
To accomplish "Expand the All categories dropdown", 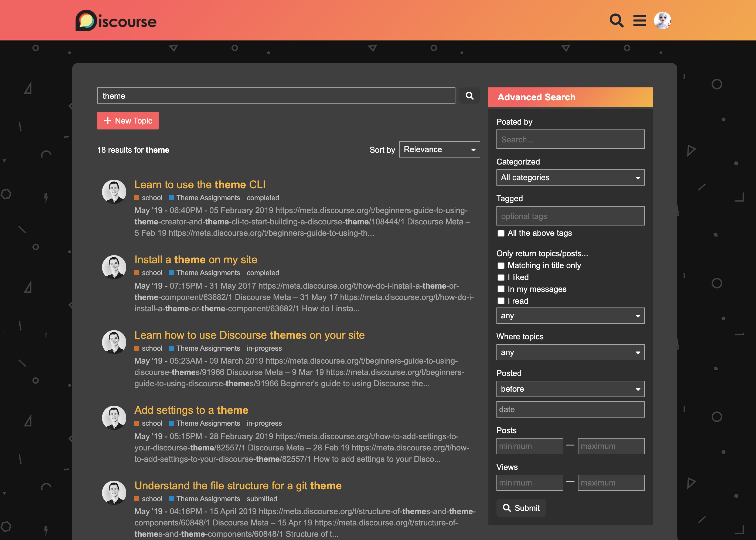I will 570,177.
